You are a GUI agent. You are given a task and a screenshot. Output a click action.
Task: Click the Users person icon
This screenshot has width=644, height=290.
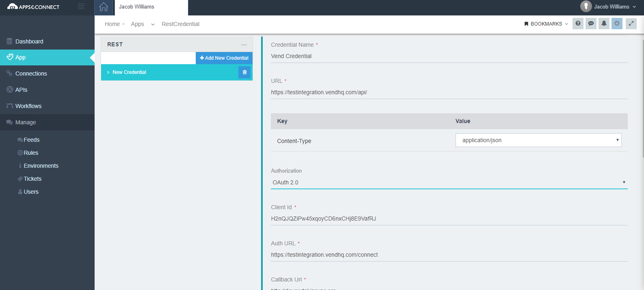pos(20,192)
